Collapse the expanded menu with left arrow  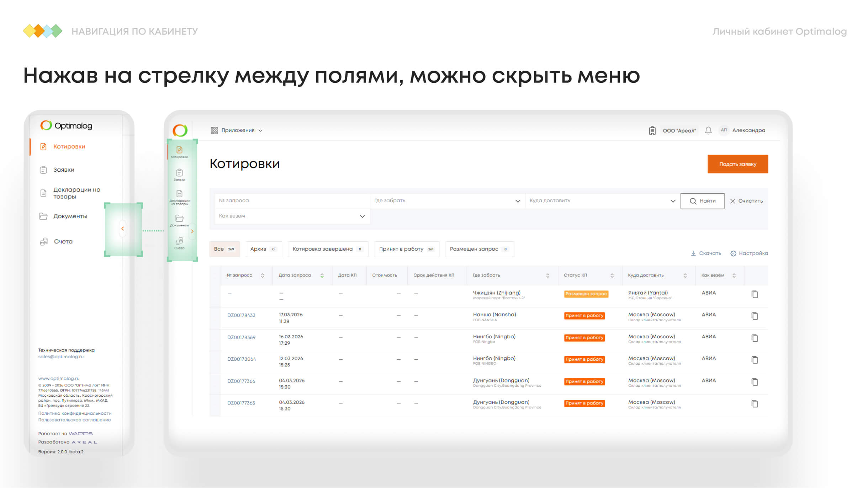pos(122,229)
